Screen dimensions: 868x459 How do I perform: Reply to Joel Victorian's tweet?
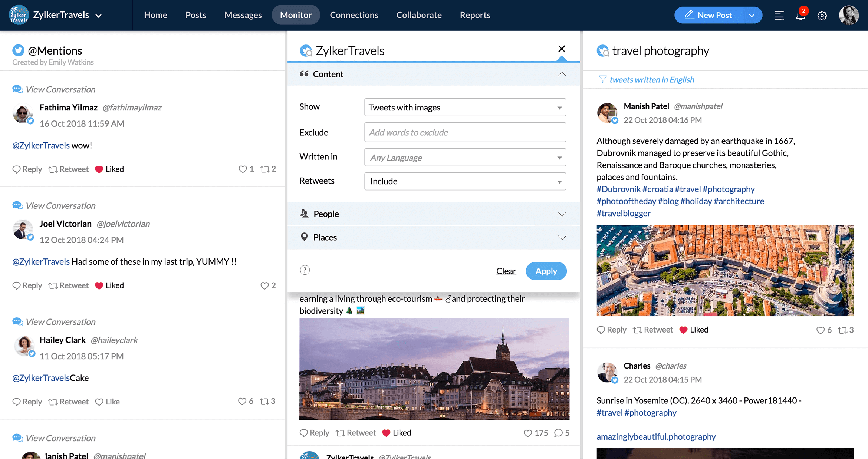[x=27, y=285]
